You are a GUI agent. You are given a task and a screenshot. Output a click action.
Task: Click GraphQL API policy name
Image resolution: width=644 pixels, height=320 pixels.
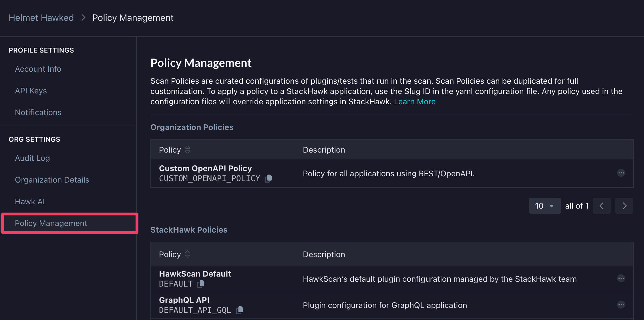(184, 300)
